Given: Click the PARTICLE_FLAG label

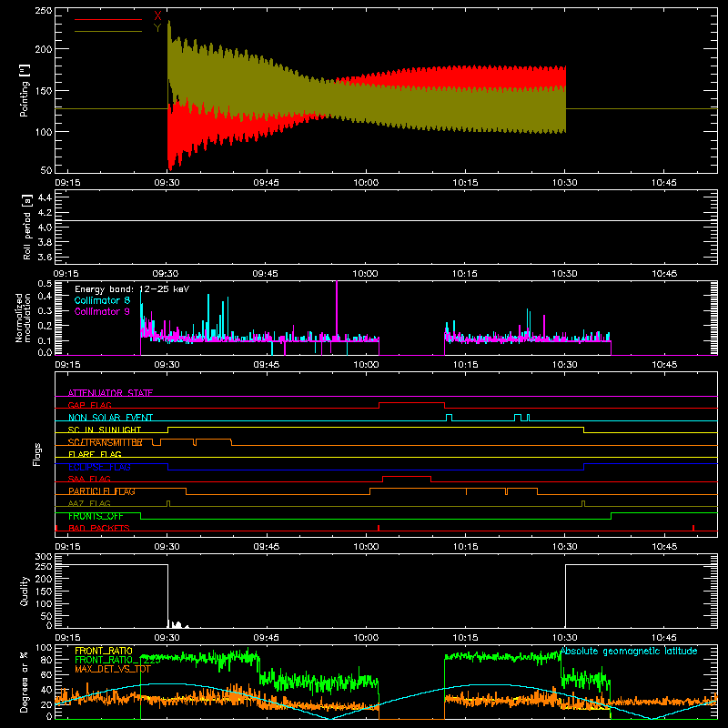Looking at the screenshot, I should [102, 491].
